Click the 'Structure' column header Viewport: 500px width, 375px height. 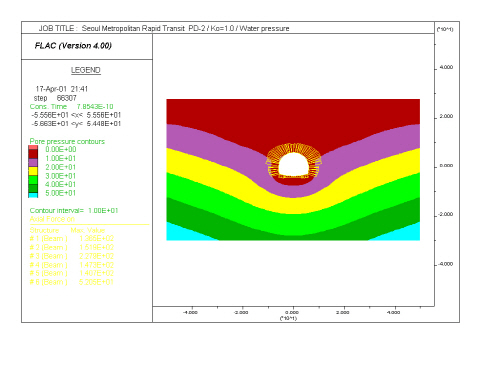tap(44, 230)
